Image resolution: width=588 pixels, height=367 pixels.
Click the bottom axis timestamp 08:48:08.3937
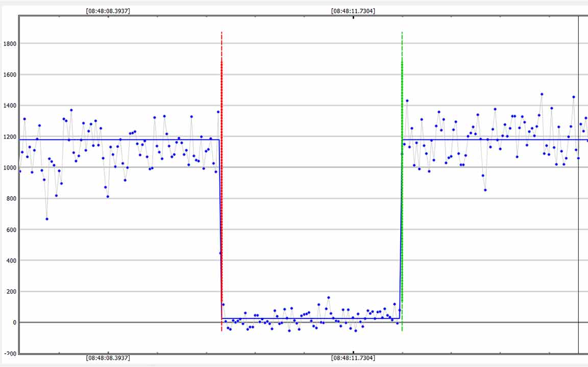tap(108, 358)
